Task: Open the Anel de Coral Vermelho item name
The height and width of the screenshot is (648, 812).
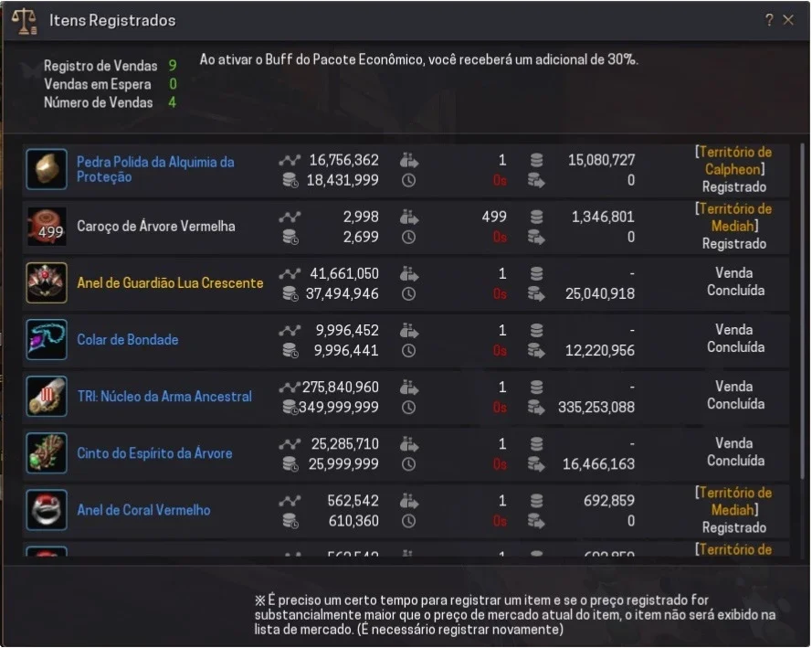Action: [143, 510]
